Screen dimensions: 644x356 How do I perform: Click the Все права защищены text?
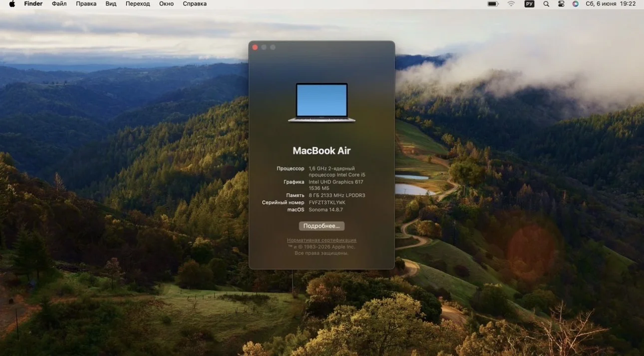click(322, 253)
